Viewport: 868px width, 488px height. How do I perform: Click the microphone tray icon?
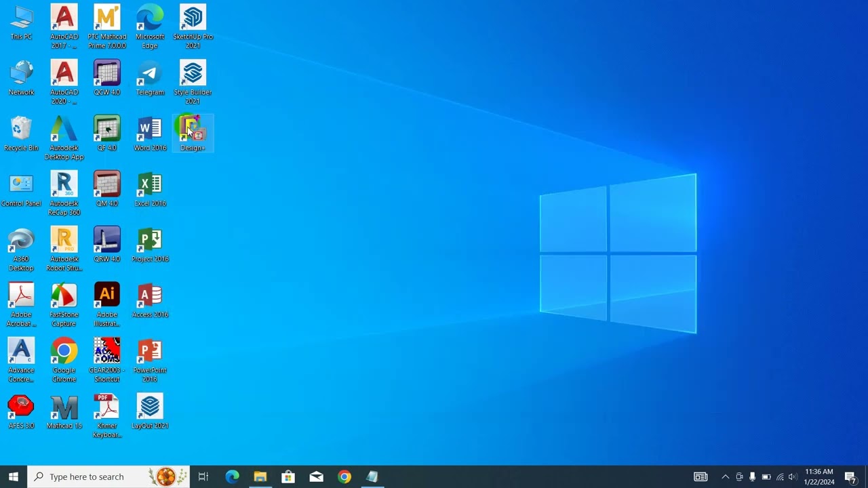(752, 477)
